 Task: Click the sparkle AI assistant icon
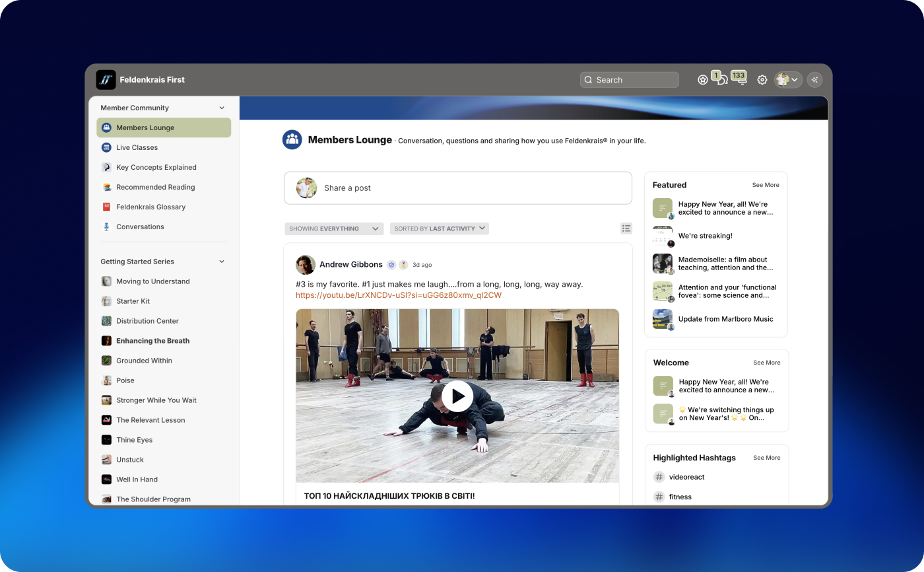(814, 80)
